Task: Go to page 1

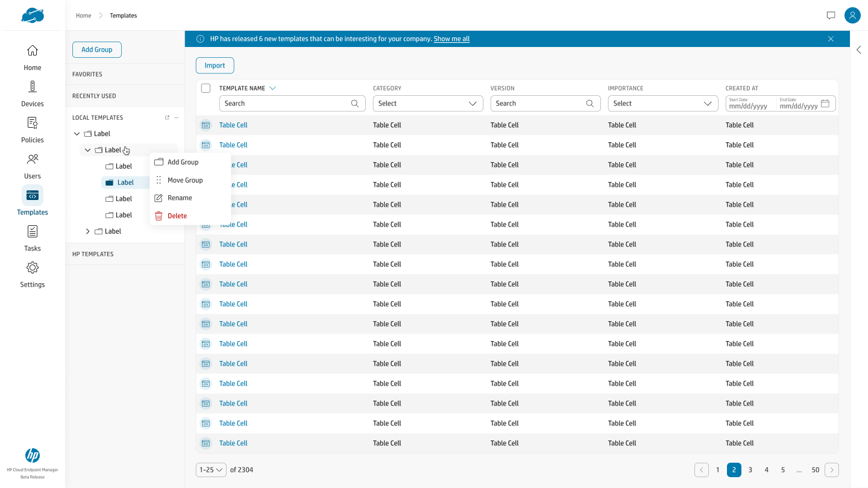Action: (717, 470)
